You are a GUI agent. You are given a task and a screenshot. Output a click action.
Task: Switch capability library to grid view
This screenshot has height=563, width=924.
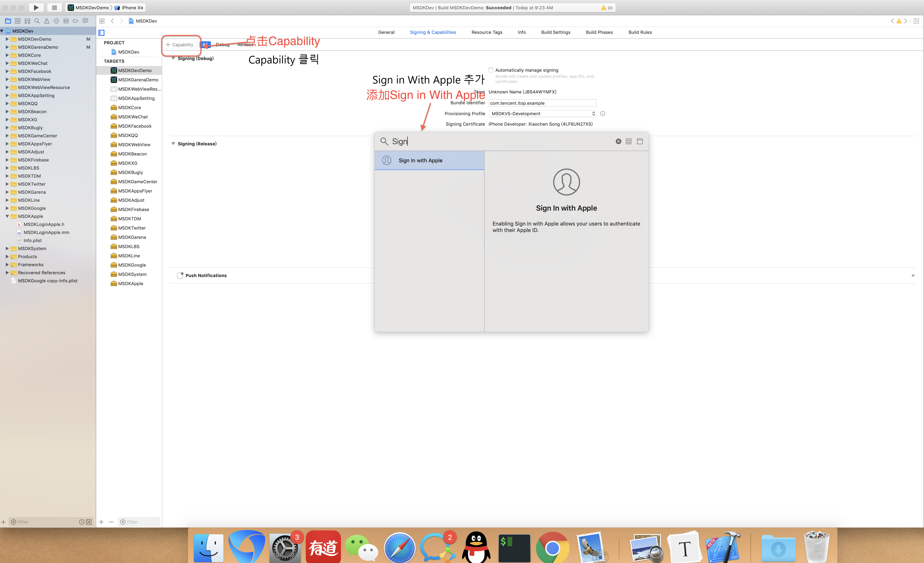(x=628, y=142)
